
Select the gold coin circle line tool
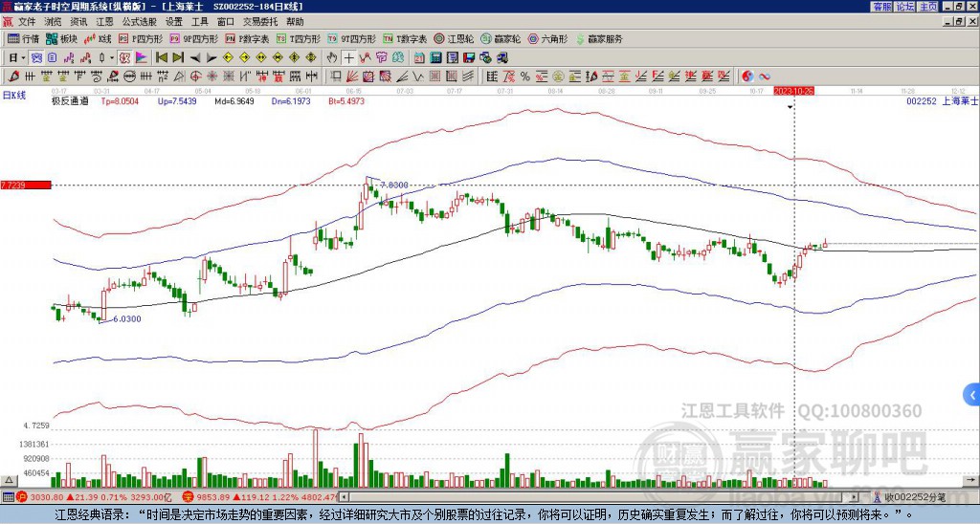pos(558,76)
